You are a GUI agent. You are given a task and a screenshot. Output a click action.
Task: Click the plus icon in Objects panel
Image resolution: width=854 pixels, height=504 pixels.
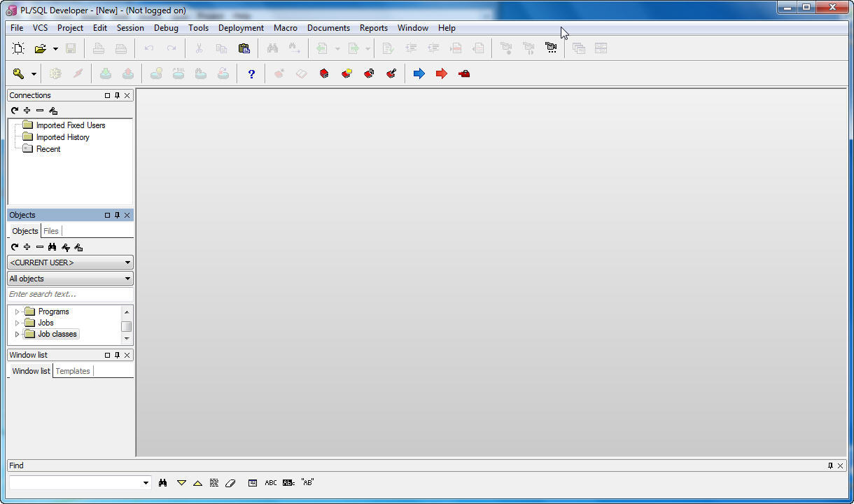[27, 247]
